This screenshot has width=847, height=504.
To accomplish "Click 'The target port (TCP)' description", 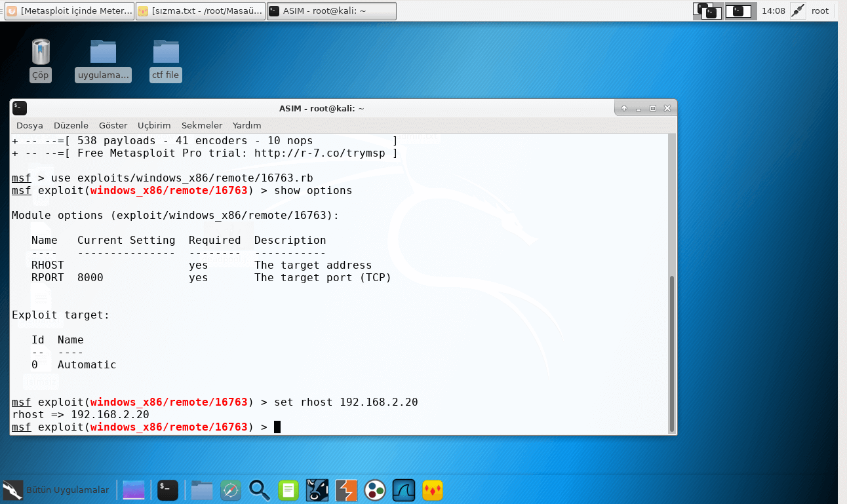I will (323, 278).
